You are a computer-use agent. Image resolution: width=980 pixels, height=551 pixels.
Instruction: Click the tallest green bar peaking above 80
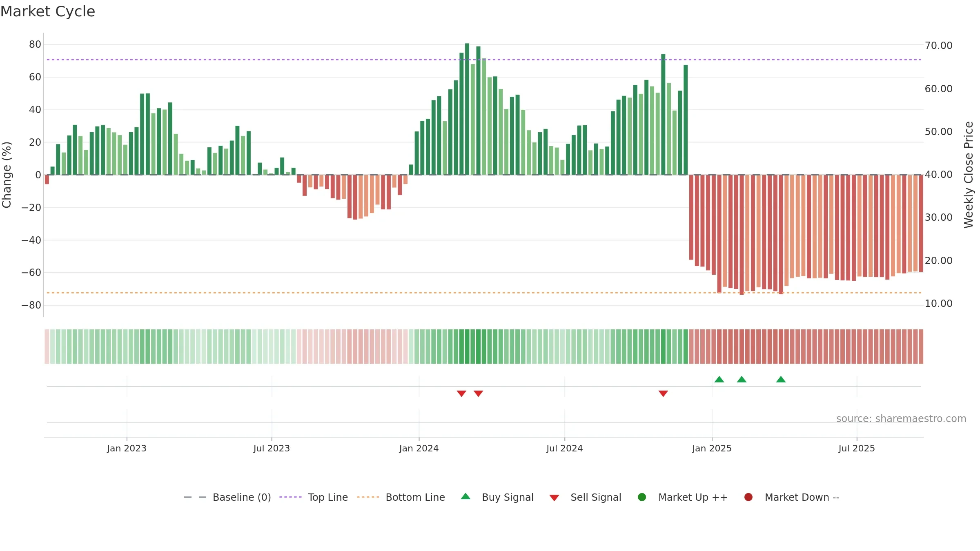[467, 109]
